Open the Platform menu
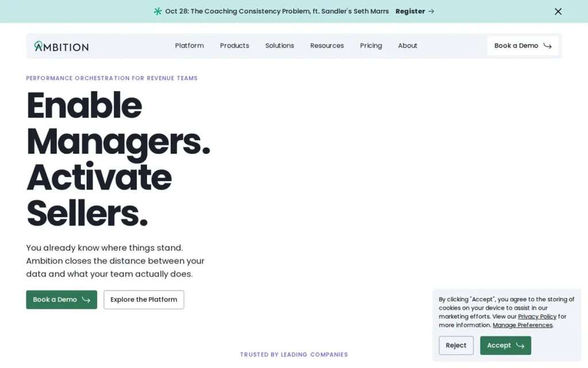Viewport: 588px width, 368px height. point(189,45)
